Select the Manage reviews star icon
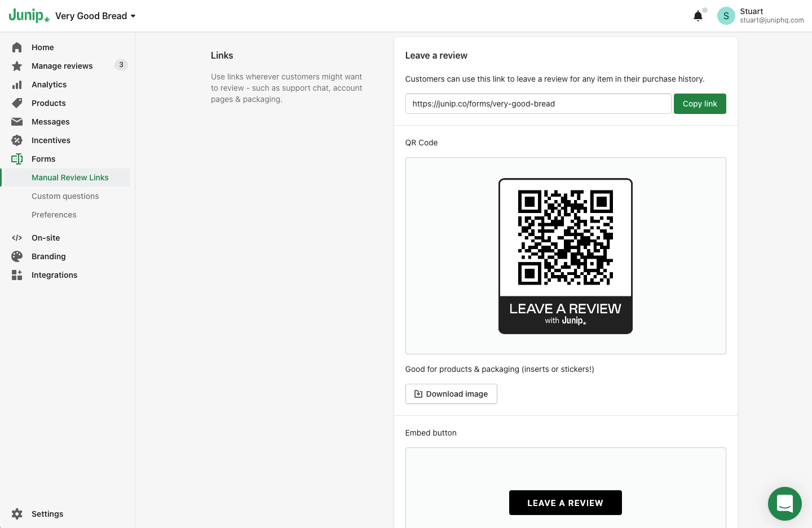The width and height of the screenshot is (812, 528). click(x=17, y=66)
